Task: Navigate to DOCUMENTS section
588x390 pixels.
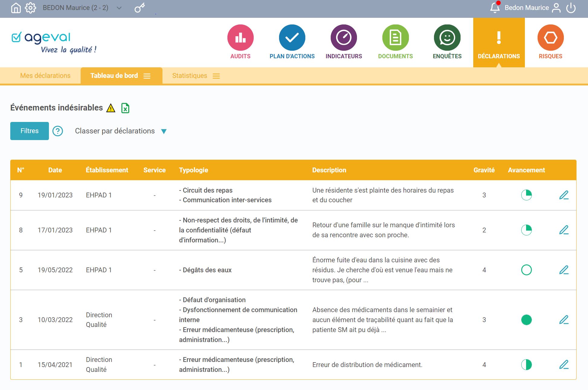Action: (396, 42)
